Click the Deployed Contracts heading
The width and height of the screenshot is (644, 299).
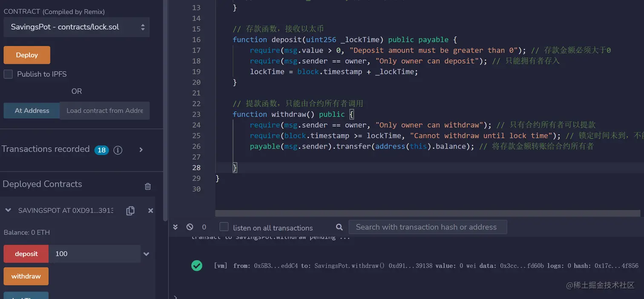click(42, 184)
